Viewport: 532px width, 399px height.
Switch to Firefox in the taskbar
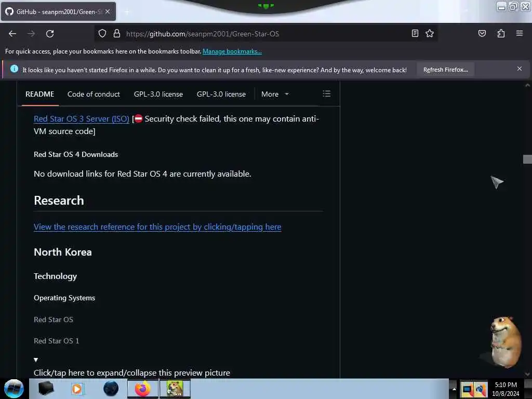coord(143,389)
